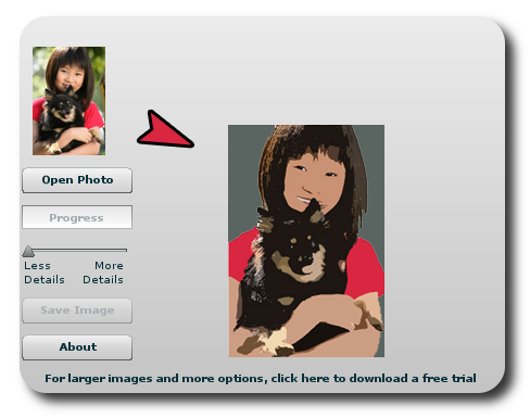The image size is (530, 418).
Task: Click the dog in the vectorized image
Action: click(291, 270)
